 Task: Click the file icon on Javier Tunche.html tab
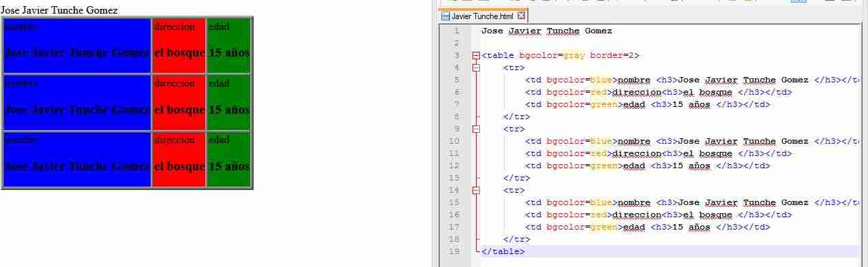(445, 16)
